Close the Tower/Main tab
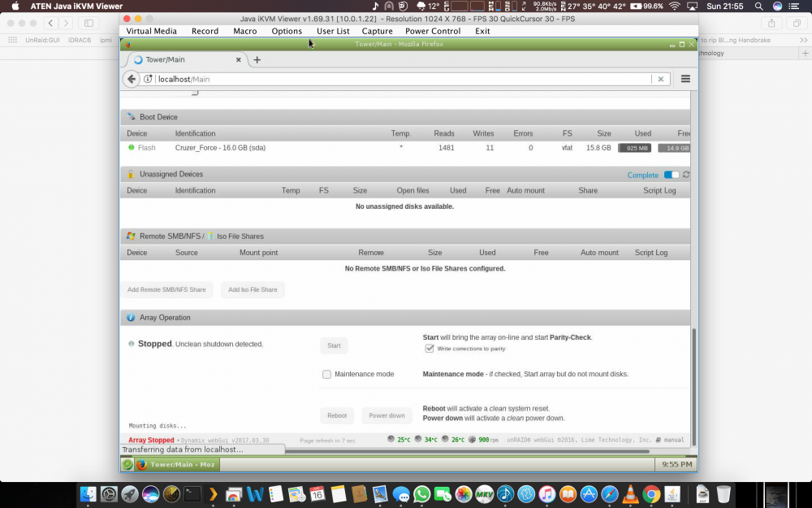The width and height of the screenshot is (812, 508). point(238,59)
